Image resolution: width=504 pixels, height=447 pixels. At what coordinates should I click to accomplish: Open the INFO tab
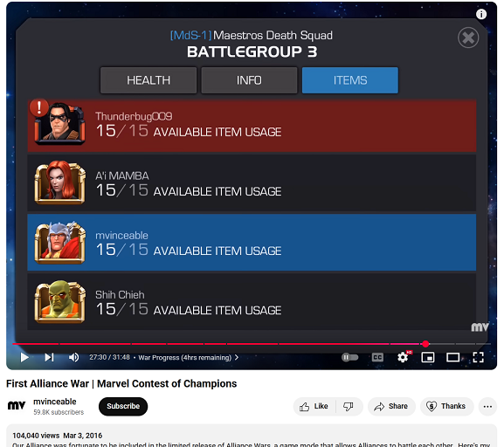pos(249,80)
